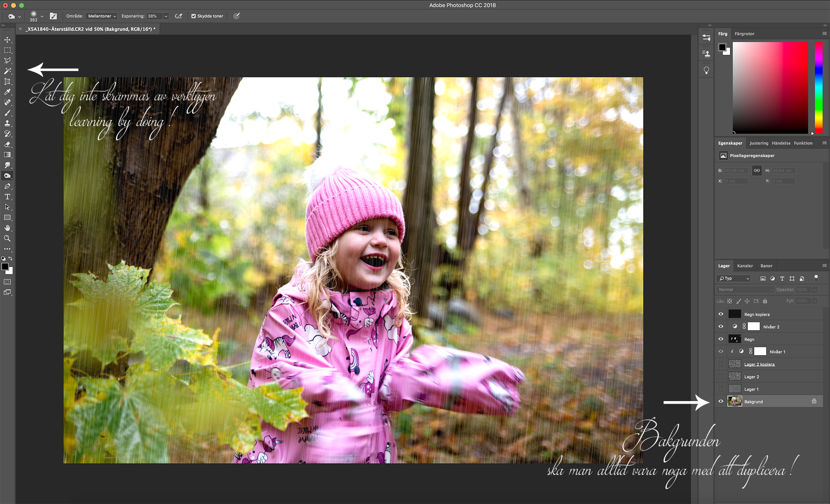This screenshot has width=830, height=504.
Task: Open the Fyll dropdown arrow
Action: pyautogui.click(x=815, y=301)
